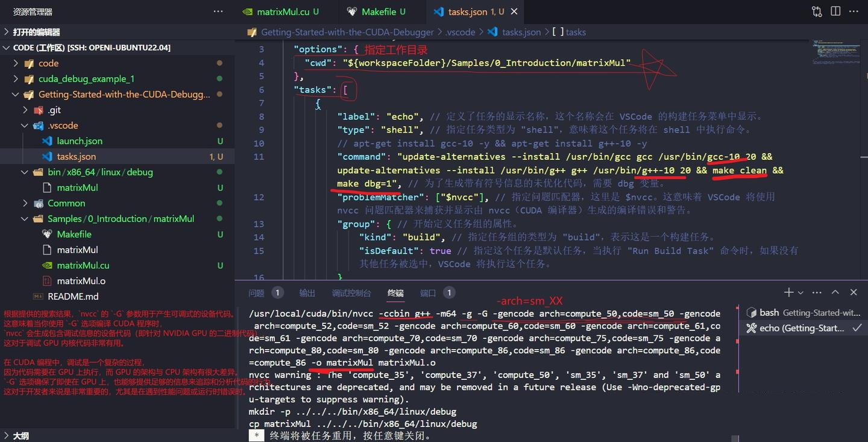Screen dimensions: 868x442
Task: Select the bash terminal in the terminal list
Action: point(804,312)
